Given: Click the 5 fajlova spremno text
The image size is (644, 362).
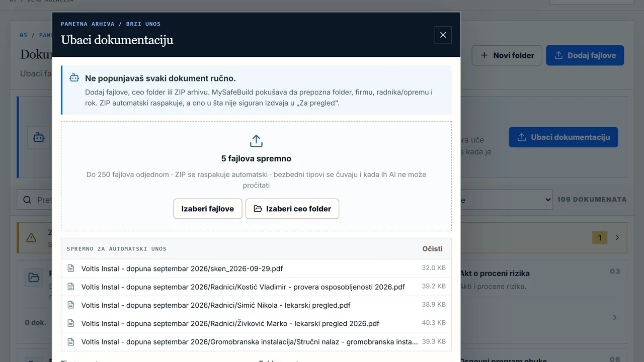Looking at the screenshot, I should (x=256, y=158).
